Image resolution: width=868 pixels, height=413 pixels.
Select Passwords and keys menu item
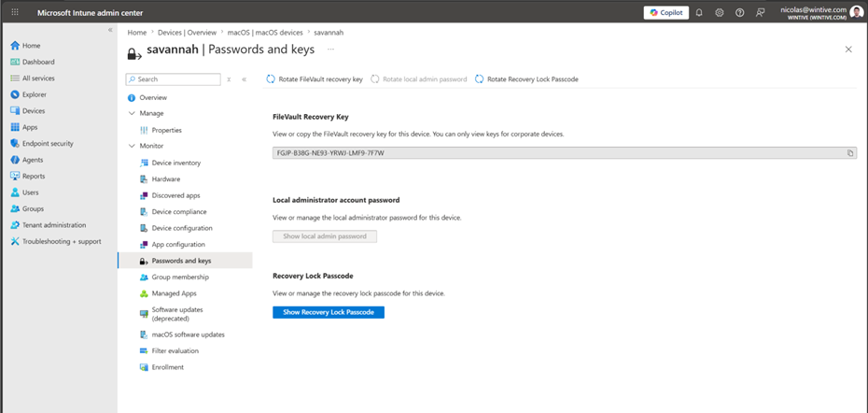click(185, 261)
